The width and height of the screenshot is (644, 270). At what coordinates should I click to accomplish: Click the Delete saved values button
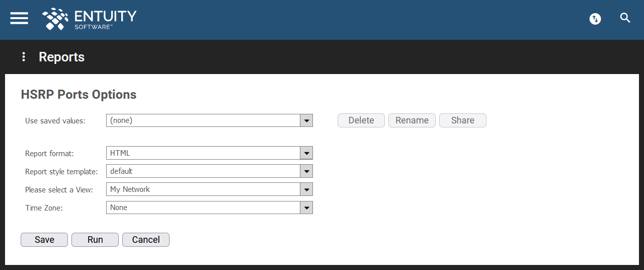tap(361, 120)
